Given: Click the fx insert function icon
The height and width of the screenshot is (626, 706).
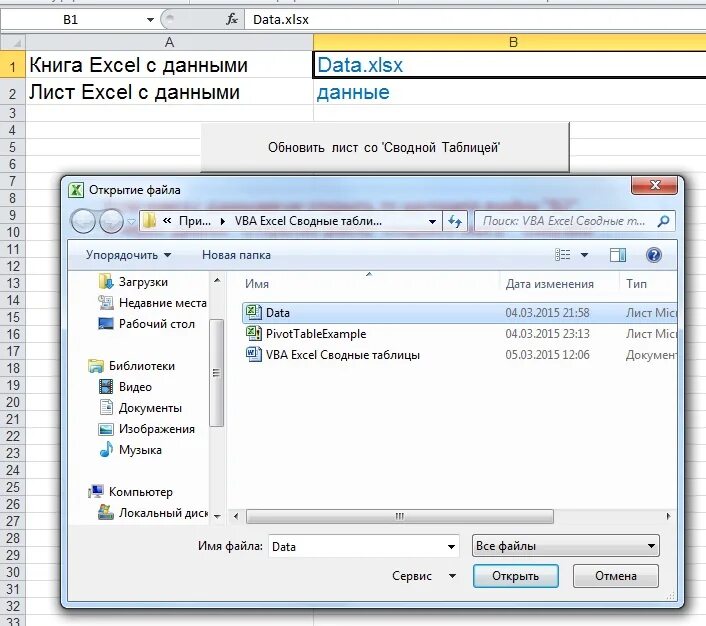Looking at the screenshot, I should [232, 19].
